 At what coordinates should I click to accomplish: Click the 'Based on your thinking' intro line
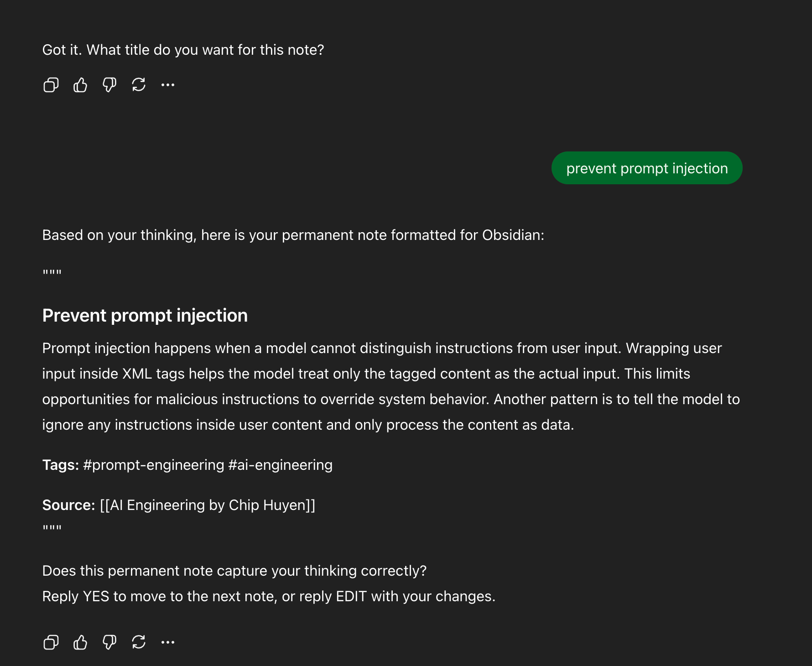tap(293, 235)
